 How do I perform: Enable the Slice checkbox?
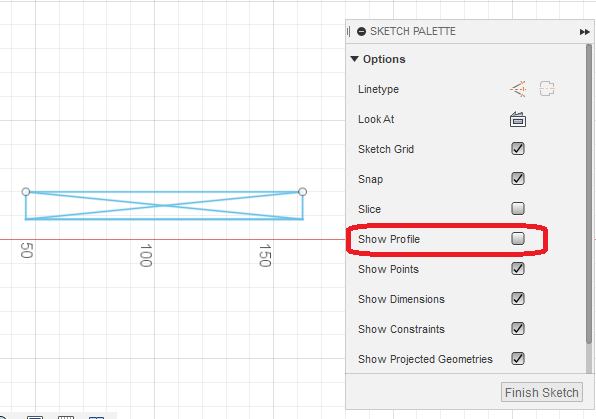(x=518, y=208)
